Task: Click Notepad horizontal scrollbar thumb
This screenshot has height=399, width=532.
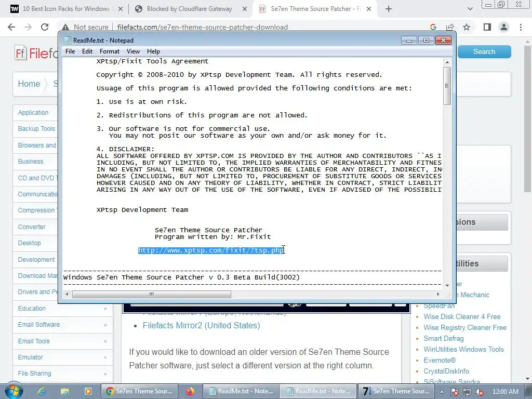Action: click(x=151, y=294)
